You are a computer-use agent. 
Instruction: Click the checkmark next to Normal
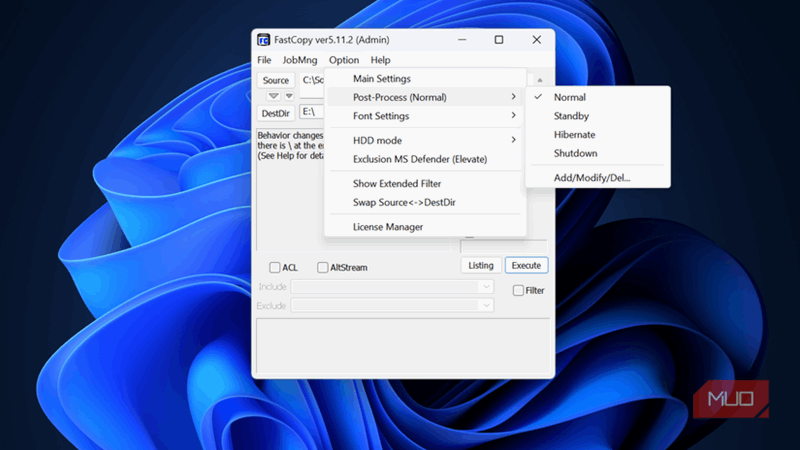tap(538, 96)
